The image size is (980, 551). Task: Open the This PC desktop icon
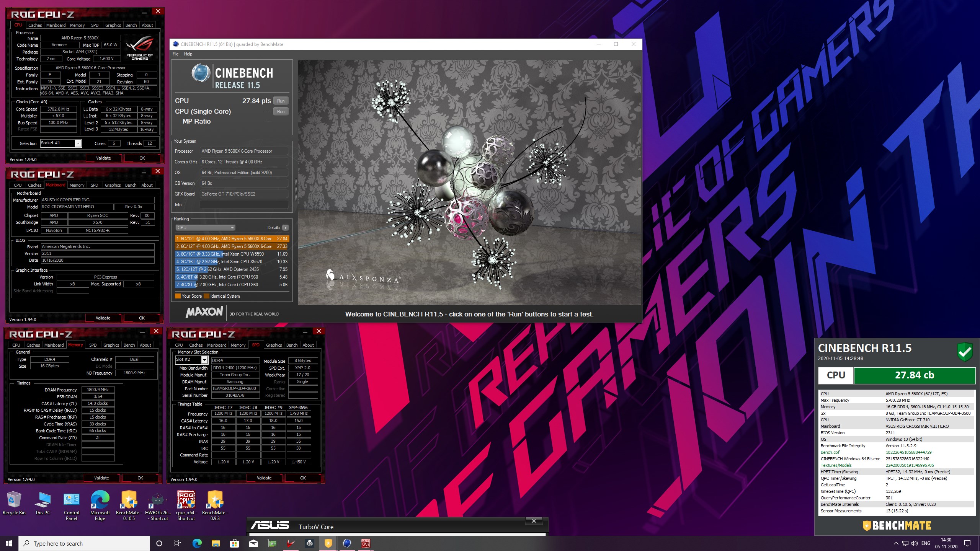[42, 502]
